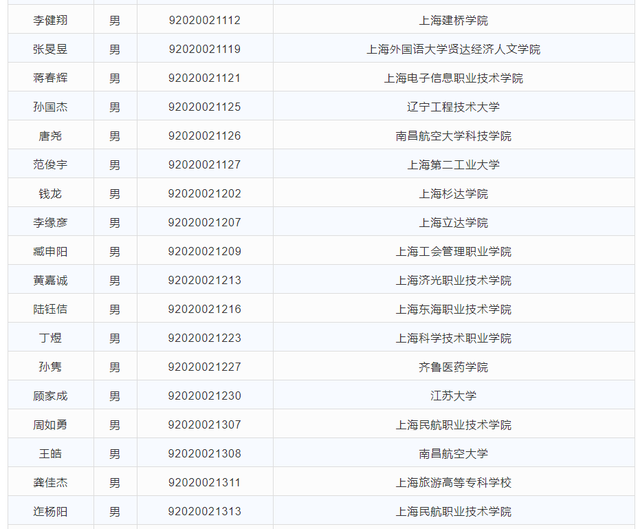This screenshot has height=529, width=640.
Task: Select ID number 92020021216
Action: point(204,309)
